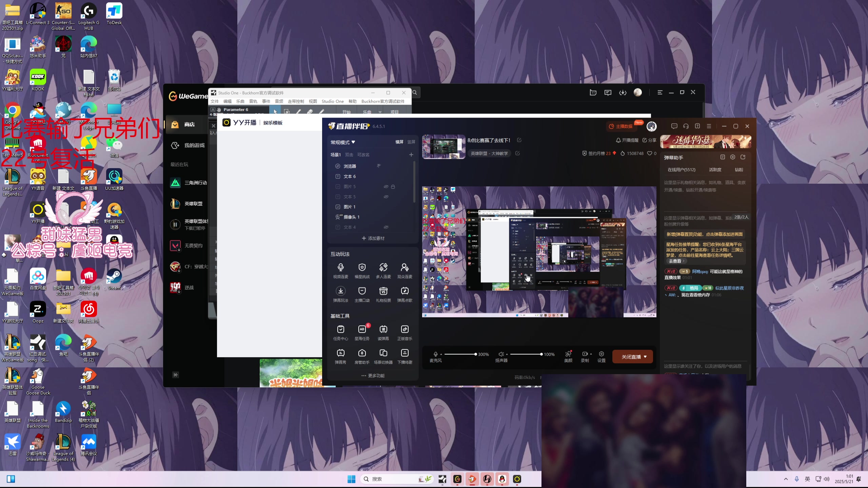Viewport: 868px width, 488px height.
Task: Click 开播提醒 notify button
Action: pyautogui.click(x=627, y=140)
